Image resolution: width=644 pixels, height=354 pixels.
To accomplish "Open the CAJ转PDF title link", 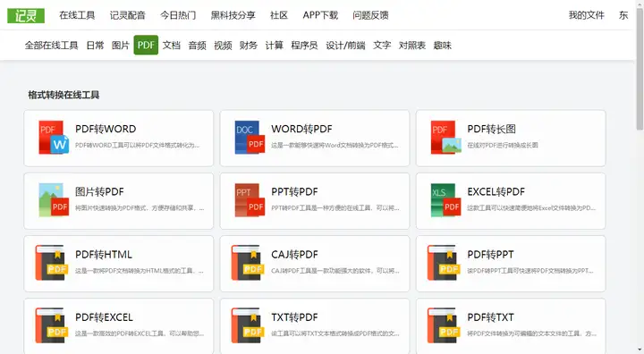I will (294, 255).
